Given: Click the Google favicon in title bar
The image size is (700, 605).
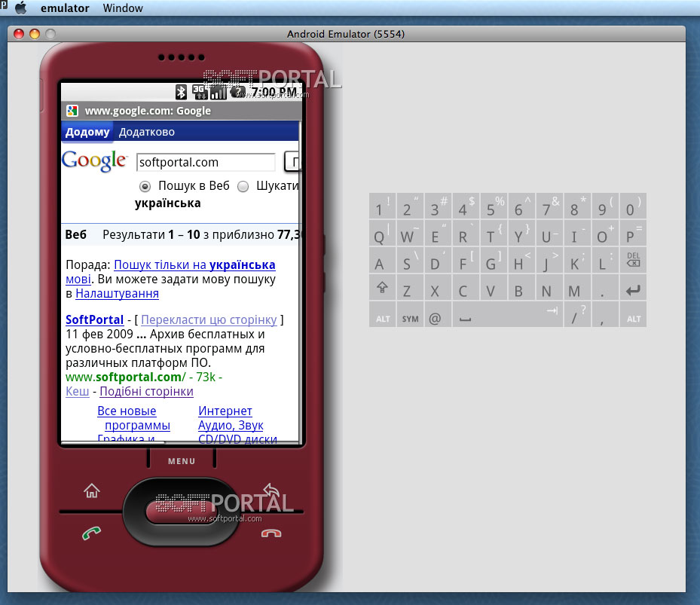Looking at the screenshot, I should coord(72,111).
